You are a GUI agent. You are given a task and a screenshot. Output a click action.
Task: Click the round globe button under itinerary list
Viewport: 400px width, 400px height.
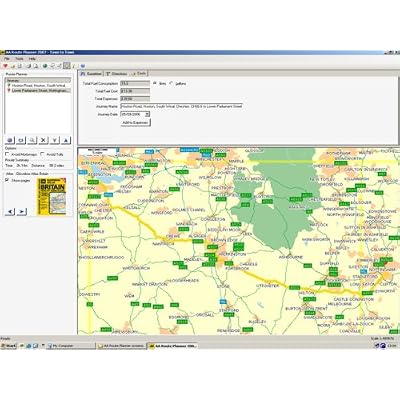point(10,140)
